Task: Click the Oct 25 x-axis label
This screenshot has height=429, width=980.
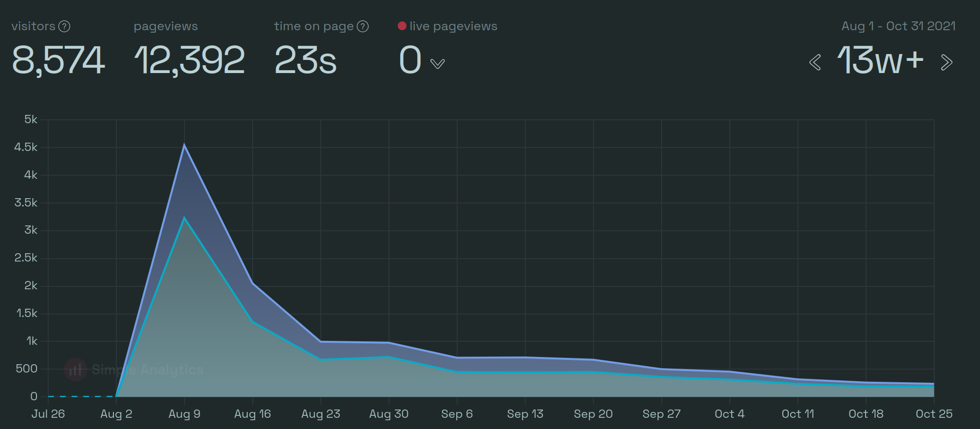Action: pos(934,414)
